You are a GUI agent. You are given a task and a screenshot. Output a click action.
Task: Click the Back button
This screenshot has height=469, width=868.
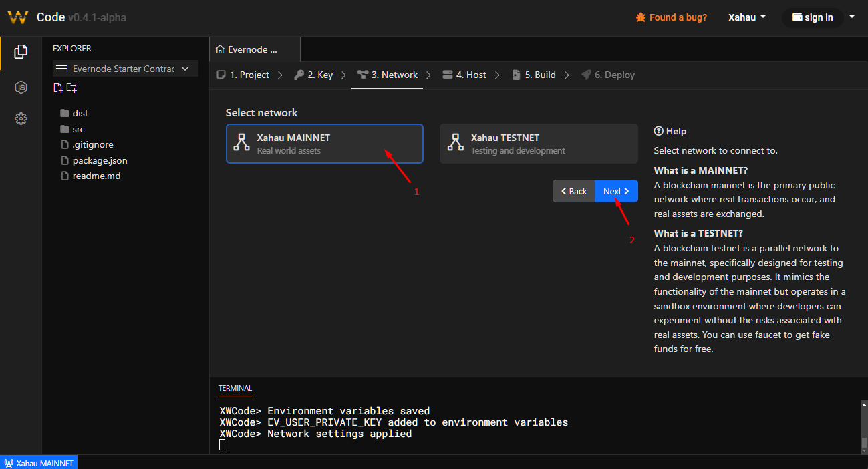point(574,191)
